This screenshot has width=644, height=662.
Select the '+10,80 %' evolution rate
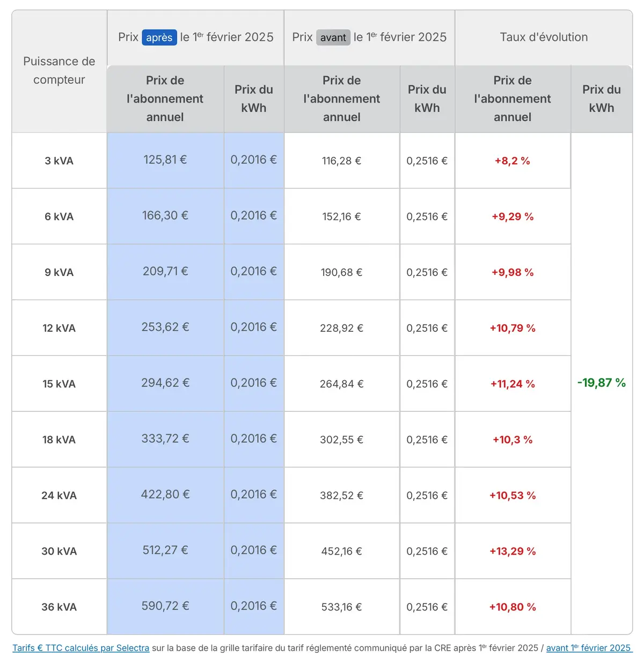pyautogui.click(x=513, y=607)
